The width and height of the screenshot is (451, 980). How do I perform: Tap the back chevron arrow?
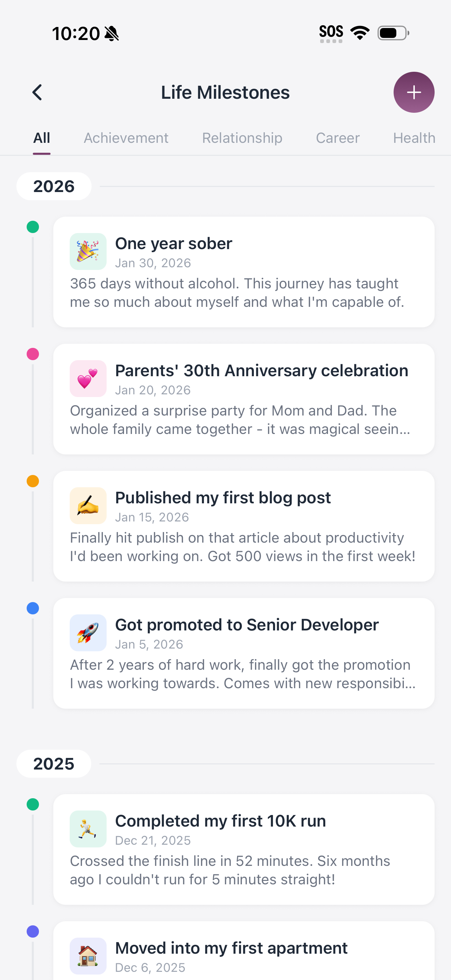click(x=37, y=92)
